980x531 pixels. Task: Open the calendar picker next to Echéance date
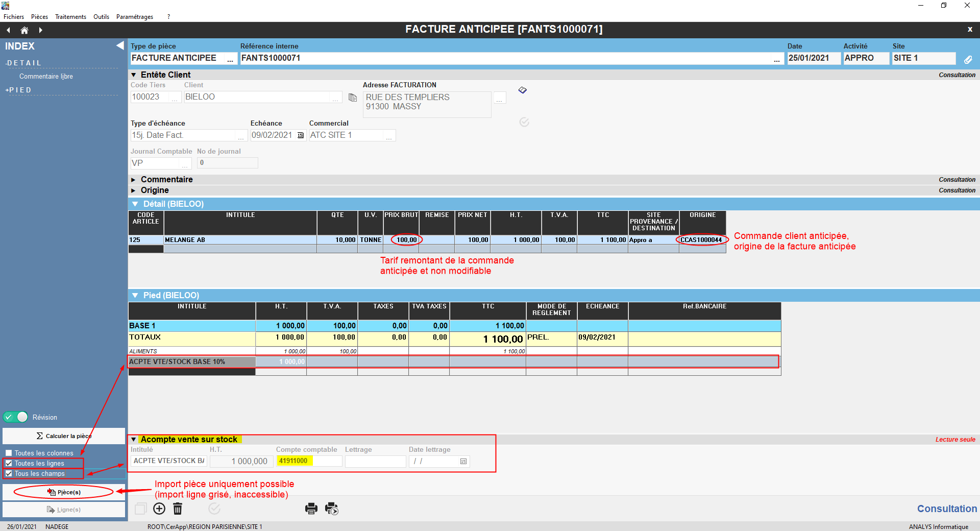click(301, 135)
